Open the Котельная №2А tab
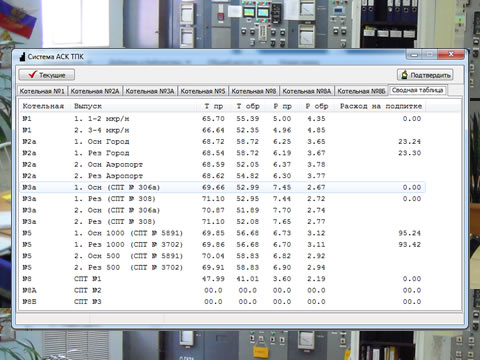480x360 pixels. coord(95,91)
